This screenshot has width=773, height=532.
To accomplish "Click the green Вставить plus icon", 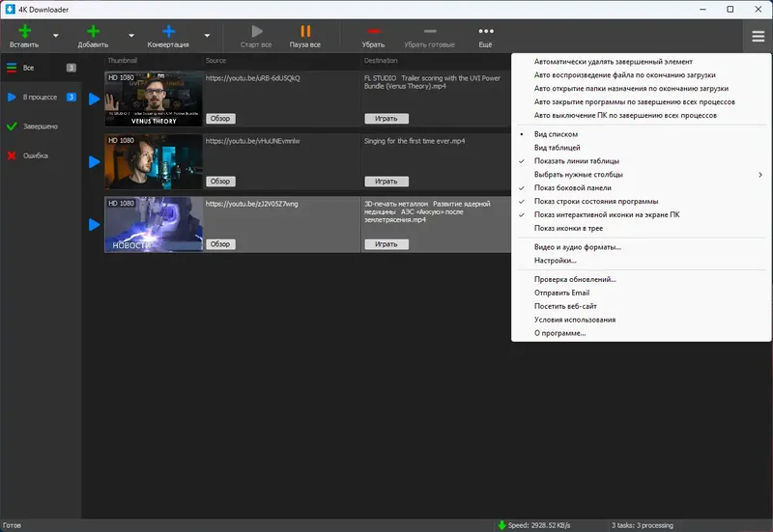I will coord(24,32).
